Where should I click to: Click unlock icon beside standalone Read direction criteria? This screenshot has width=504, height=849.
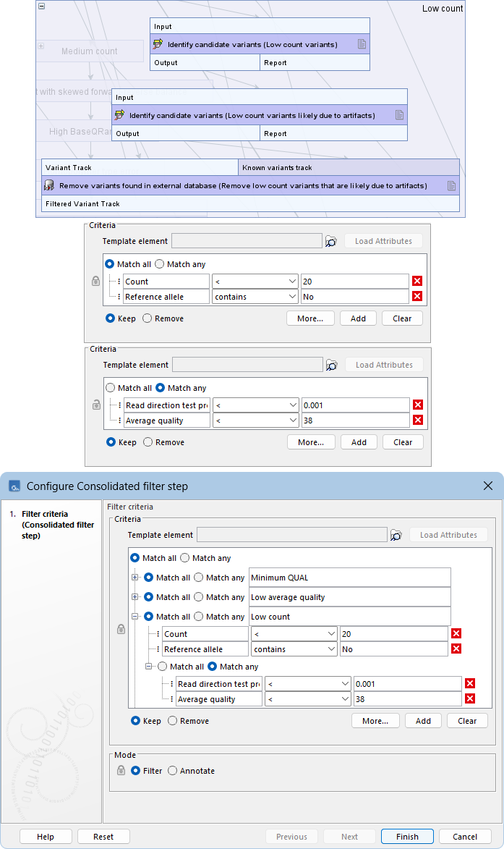96,405
